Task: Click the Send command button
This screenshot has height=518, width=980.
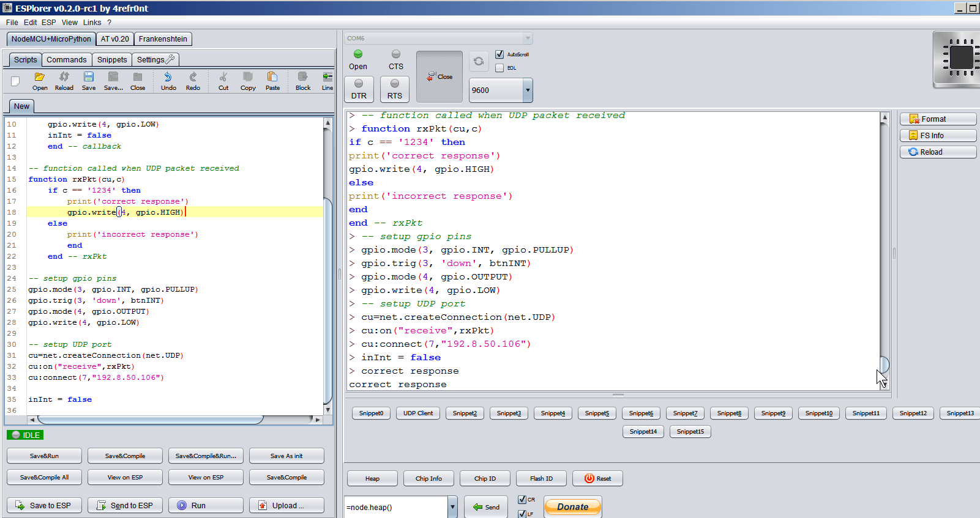Action: (486, 507)
